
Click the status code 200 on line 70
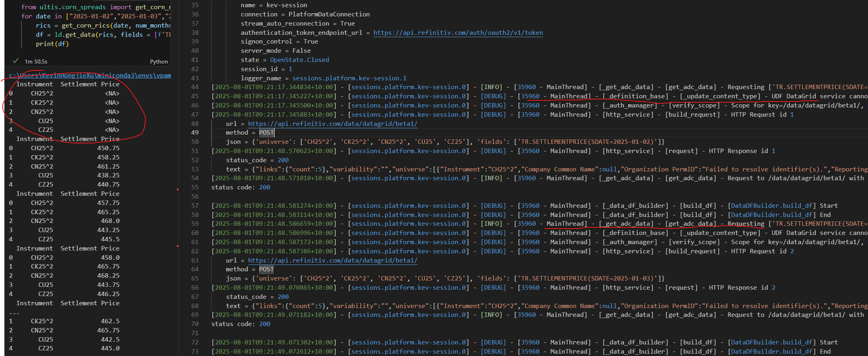click(x=264, y=324)
